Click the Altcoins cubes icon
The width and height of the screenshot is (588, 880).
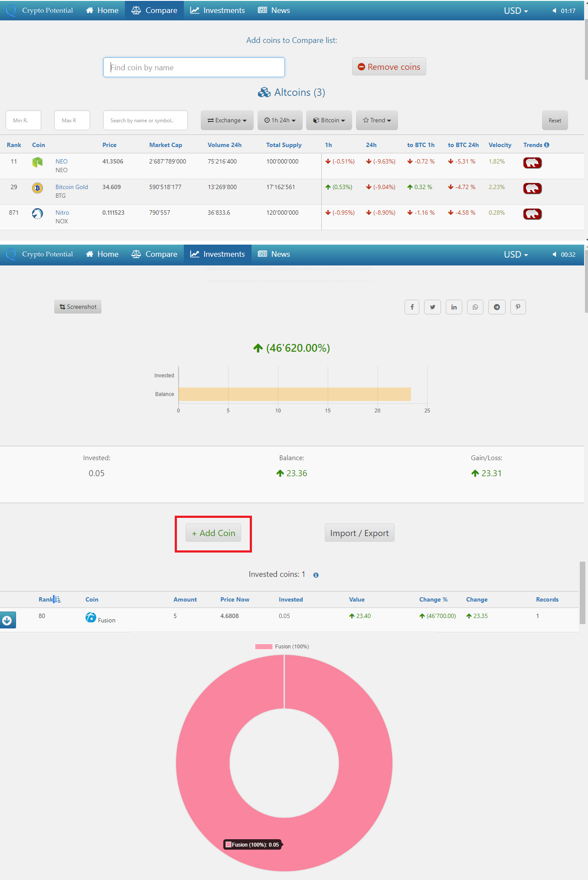(x=264, y=92)
